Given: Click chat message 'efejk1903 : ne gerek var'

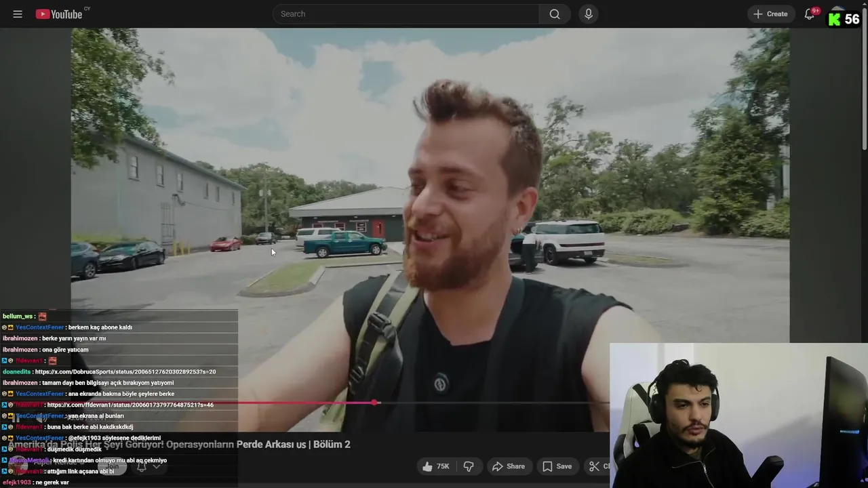Looking at the screenshot, I should pos(36,483).
